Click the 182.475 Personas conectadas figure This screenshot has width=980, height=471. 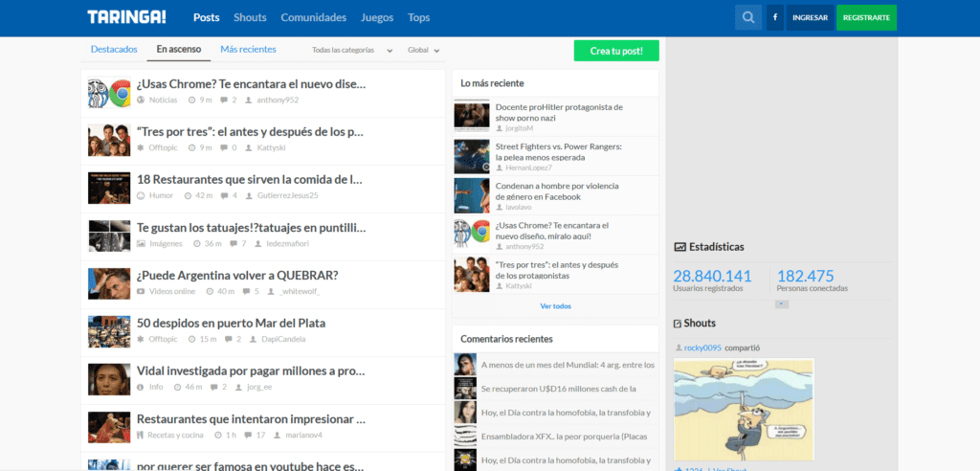tap(806, 277)
